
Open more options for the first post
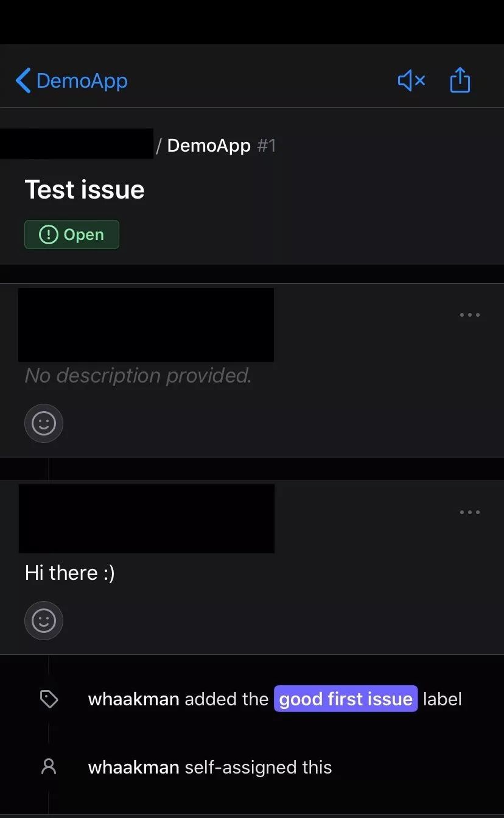click(x=470, y=315)
